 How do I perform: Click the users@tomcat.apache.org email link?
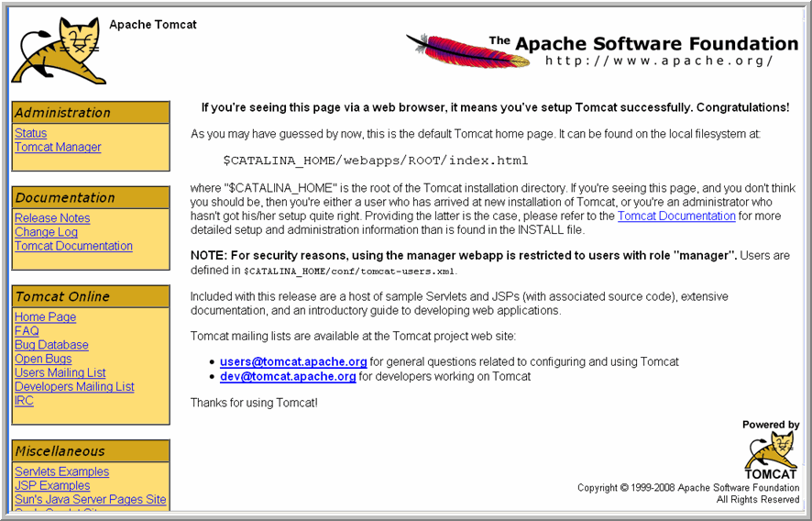coord(293,362)
